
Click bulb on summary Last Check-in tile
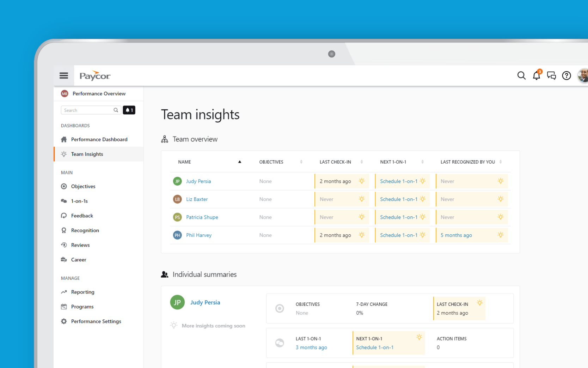[x=480, y=303]
